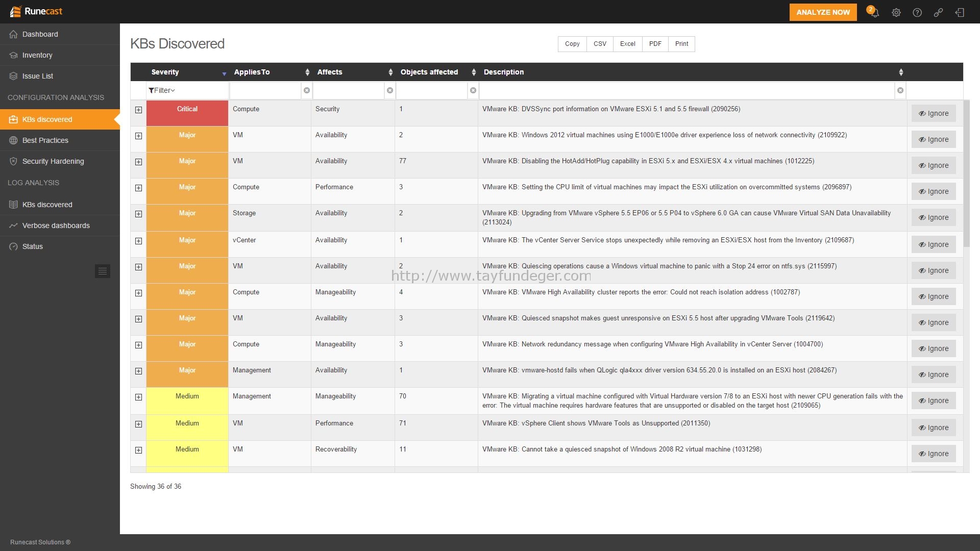Click the Runecast logo
Viewport: 980px width, 551px height.
tap(36, 11)
